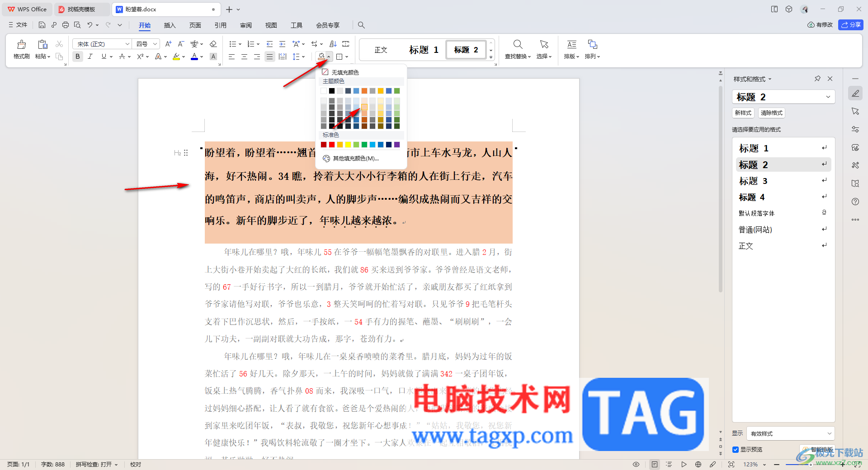Switch to the 引用 tab
The image size is (868, 470).
220,25
